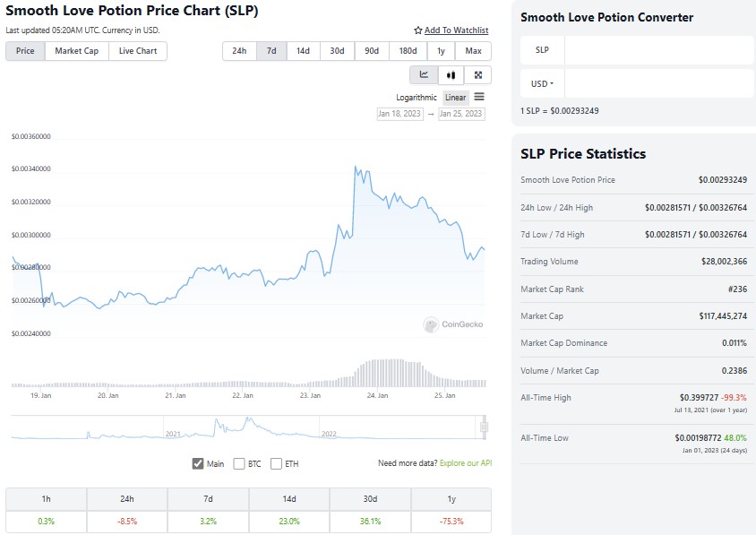The height and width of the screenshot is (535, 756).
Task: Click the -75.3% 1y change value
Action: 451,522
